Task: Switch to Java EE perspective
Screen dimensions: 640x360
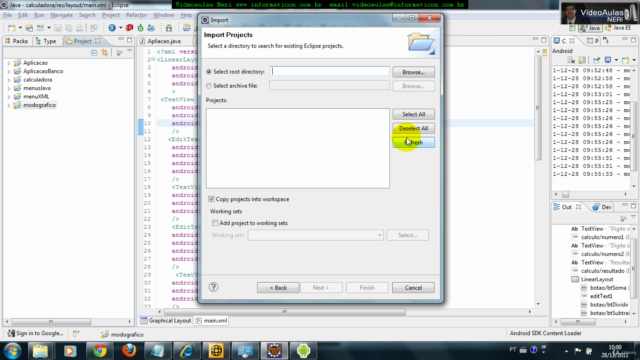Action: (x=618, y=28)
